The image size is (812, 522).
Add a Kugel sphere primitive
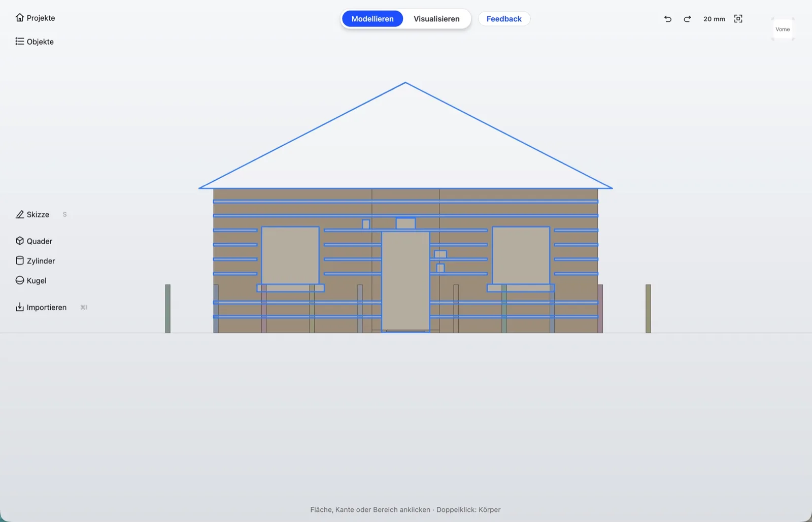point(31,281)
